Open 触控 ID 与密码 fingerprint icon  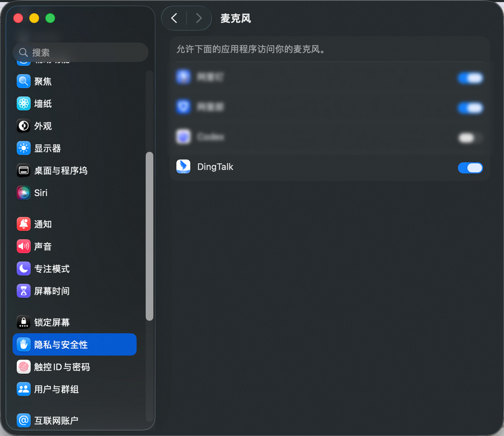coord(24,367)
